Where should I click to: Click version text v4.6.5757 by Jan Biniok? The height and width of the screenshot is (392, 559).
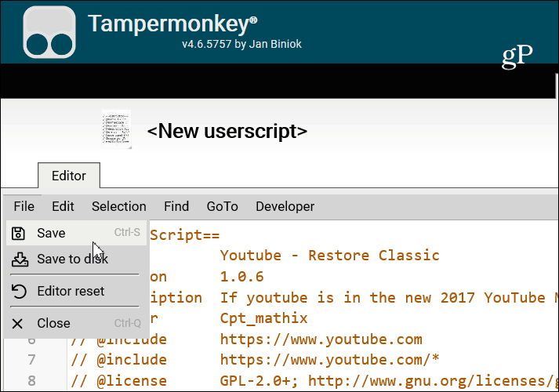241,44
